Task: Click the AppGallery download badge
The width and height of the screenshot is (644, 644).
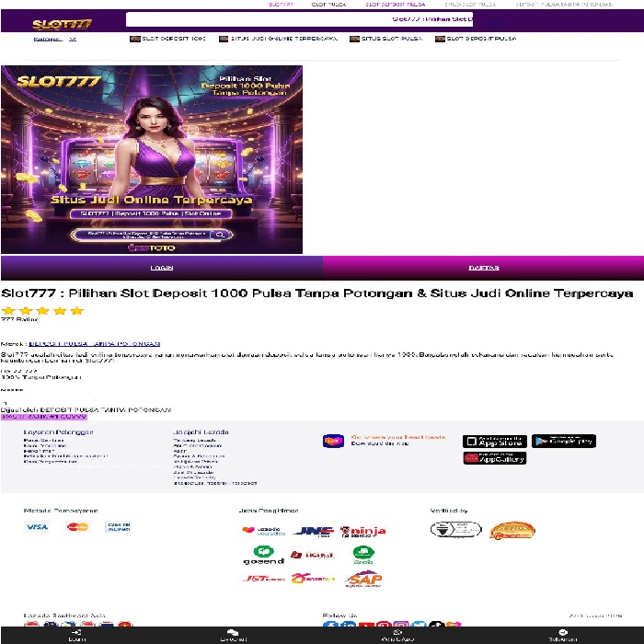Action: [x=495, y=458]
